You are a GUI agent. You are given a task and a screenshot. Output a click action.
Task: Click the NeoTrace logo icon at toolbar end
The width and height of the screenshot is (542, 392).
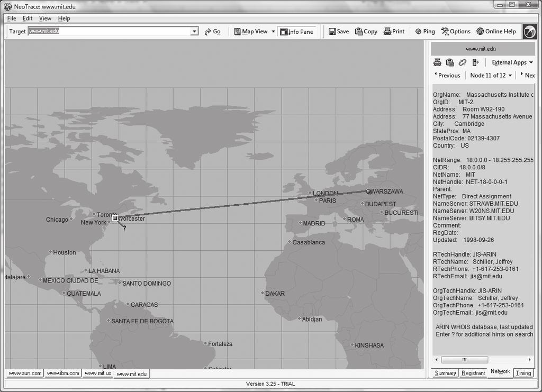tap(529, 32)
